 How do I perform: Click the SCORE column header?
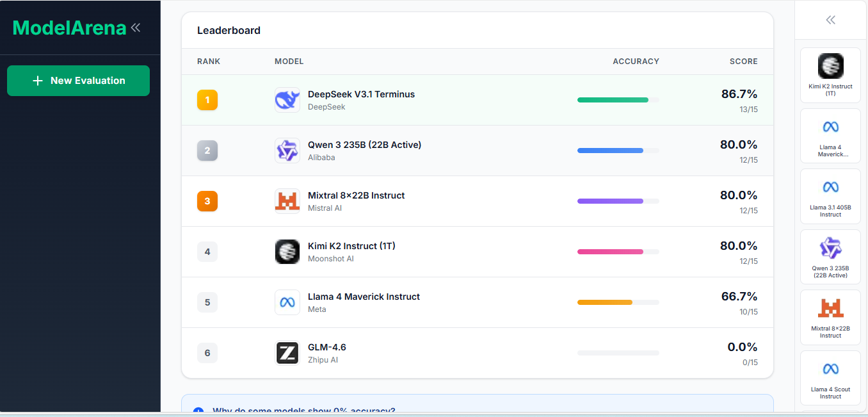744,61
